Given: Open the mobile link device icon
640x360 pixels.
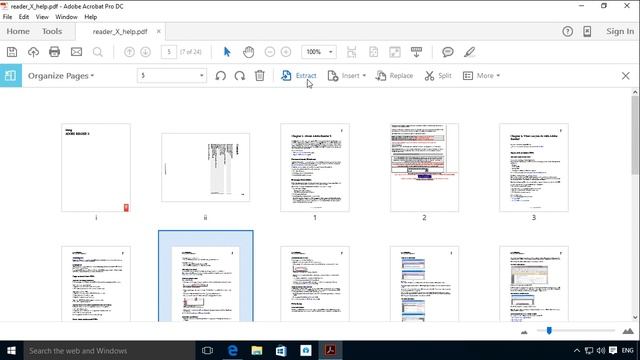Looking at the screenshot, I should [587, 31].
